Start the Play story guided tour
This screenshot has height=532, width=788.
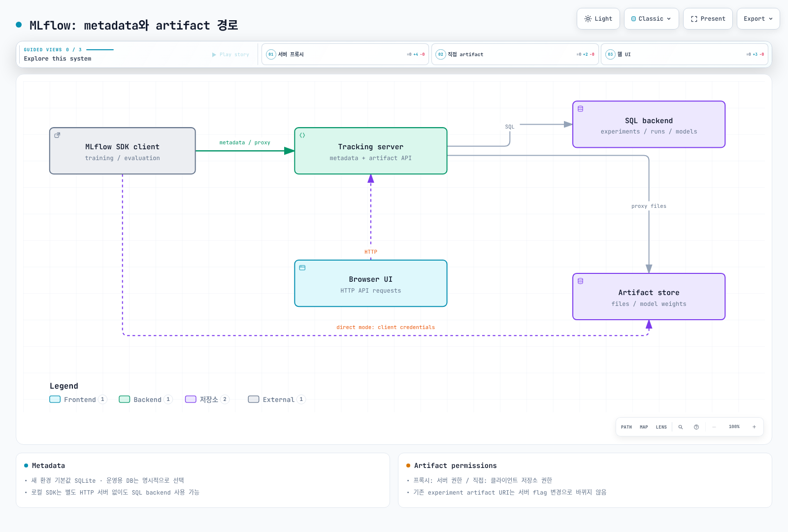tap(230, 55)
